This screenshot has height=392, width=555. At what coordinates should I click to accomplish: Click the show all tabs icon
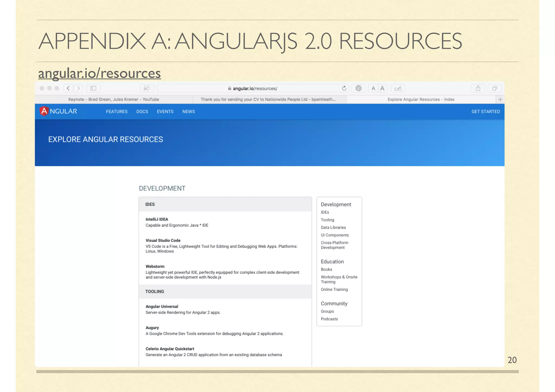click(495, 88)
